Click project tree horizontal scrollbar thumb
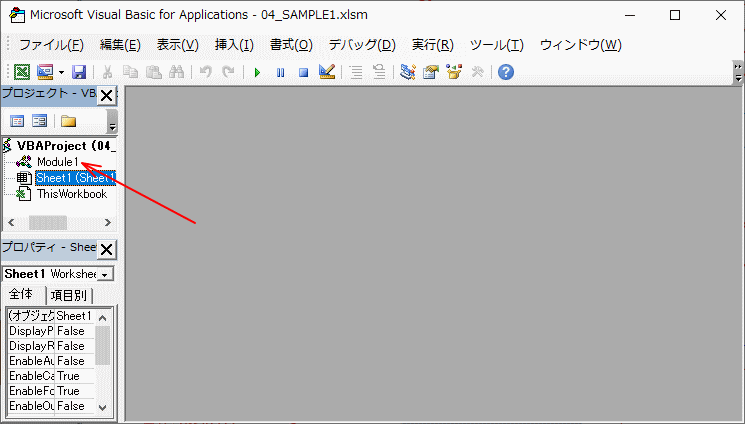Image resolution: width=745 pixels, height=424 pixels. (48, 222)
